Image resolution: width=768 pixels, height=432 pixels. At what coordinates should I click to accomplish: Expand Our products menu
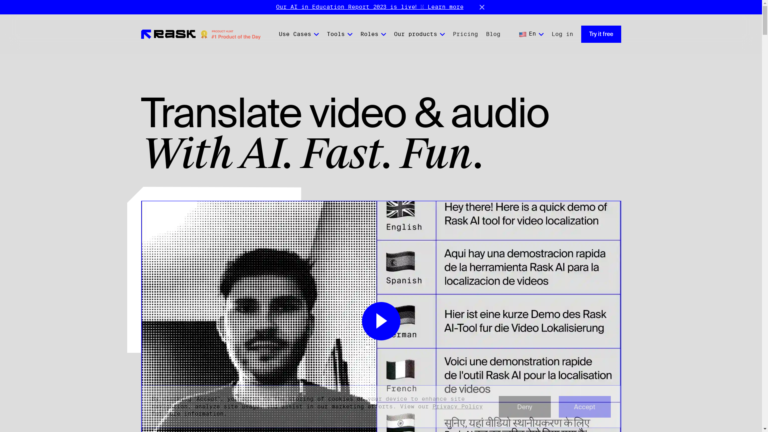[419, 34]
